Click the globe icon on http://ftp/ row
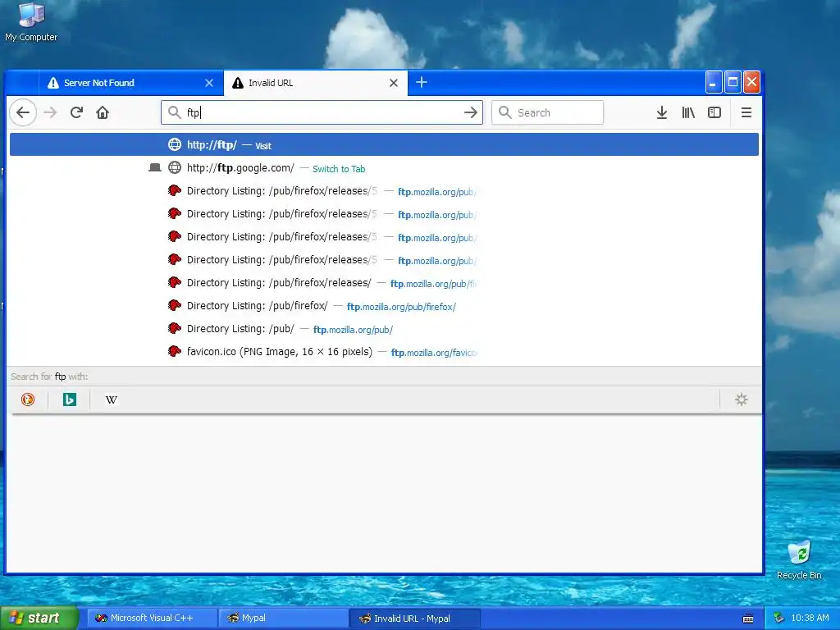Screen dimensions: 840x630 [x=175, y=144]
